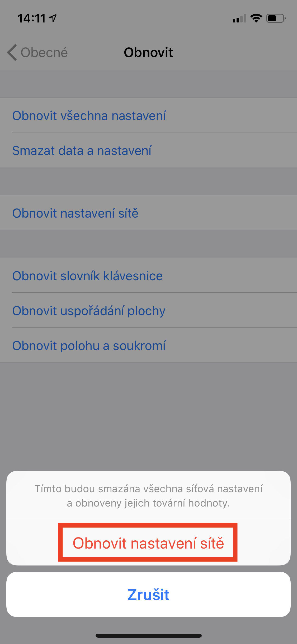Select Obnovit všechna nastavení row
Viewport: 297px width, 644px height.
89,116
